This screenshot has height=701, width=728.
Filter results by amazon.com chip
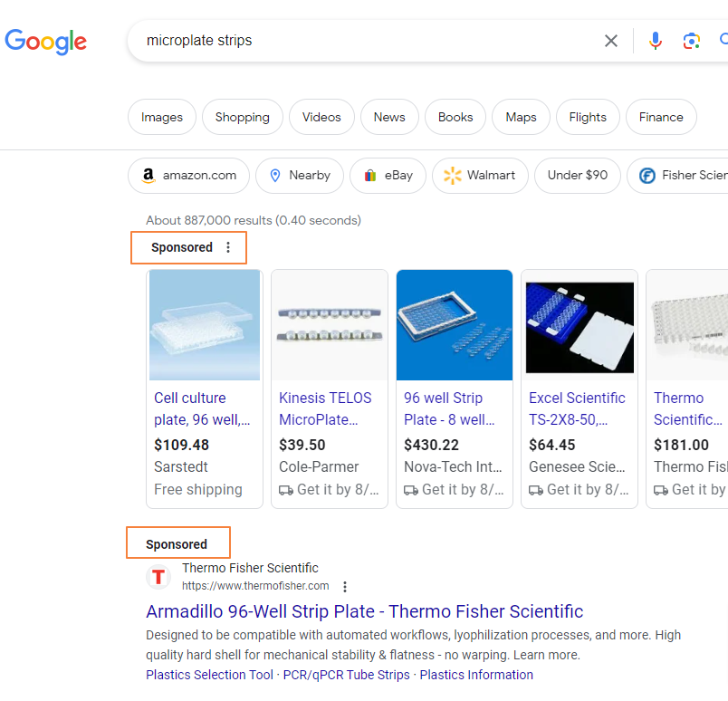188,176
